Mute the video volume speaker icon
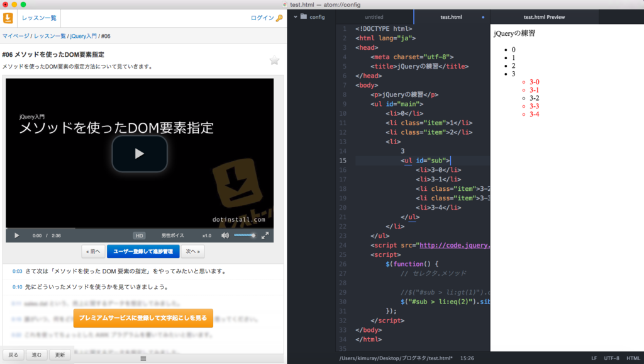The height and width of the screenshot is (364, 644). [x=225, y=236]
